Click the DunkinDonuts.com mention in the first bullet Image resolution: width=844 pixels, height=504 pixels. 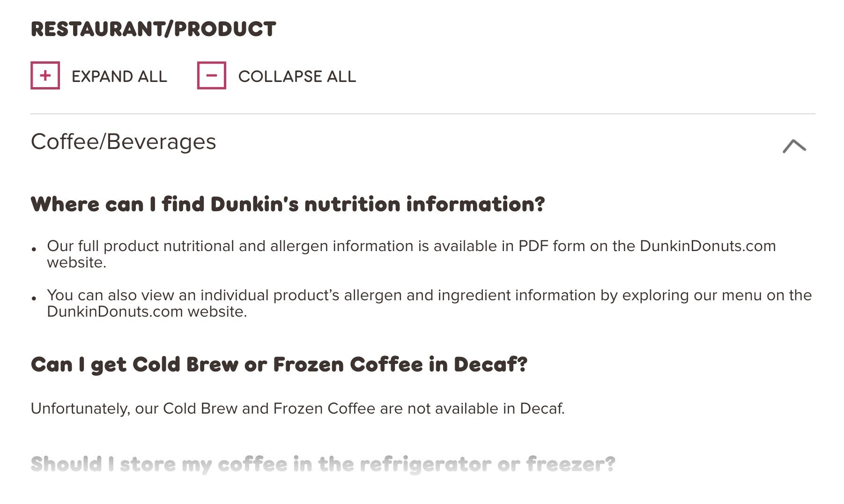click(x=708, y=246)
